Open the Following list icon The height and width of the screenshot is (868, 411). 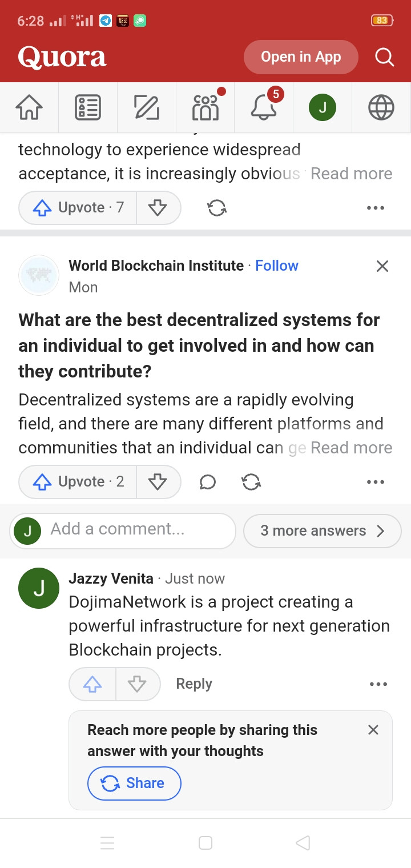[88, 107]
